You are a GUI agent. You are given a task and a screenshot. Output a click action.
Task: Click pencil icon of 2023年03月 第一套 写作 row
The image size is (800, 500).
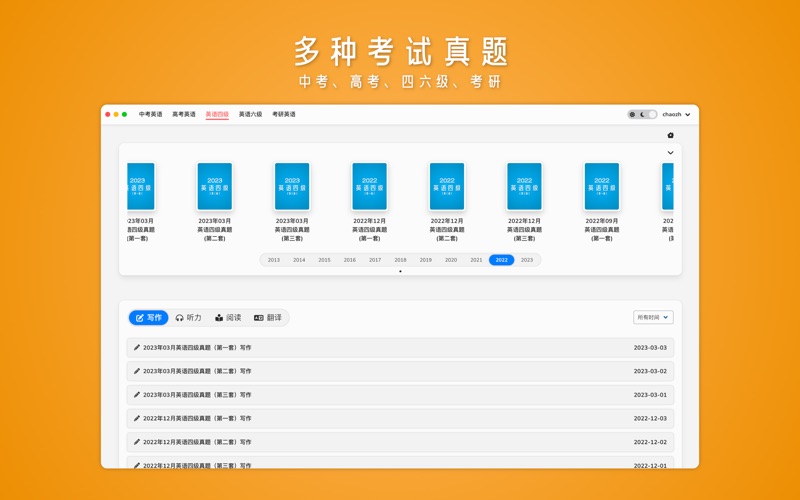[x=137, y=348]
